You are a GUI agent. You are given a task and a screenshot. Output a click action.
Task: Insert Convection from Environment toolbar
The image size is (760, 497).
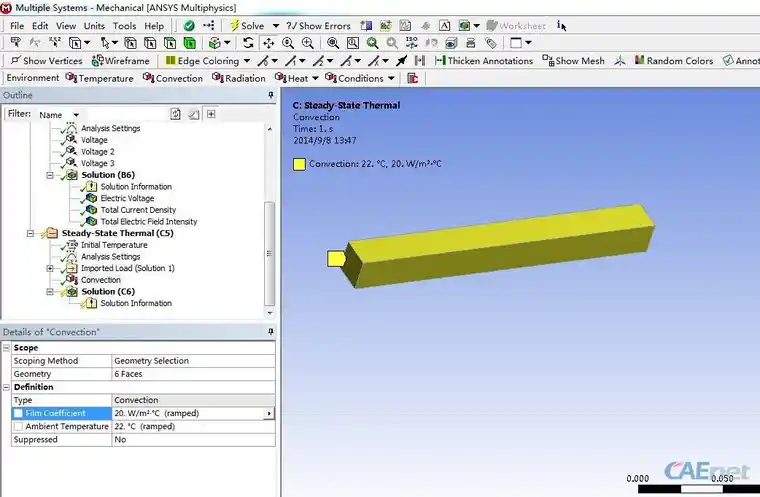coord(173,78)
